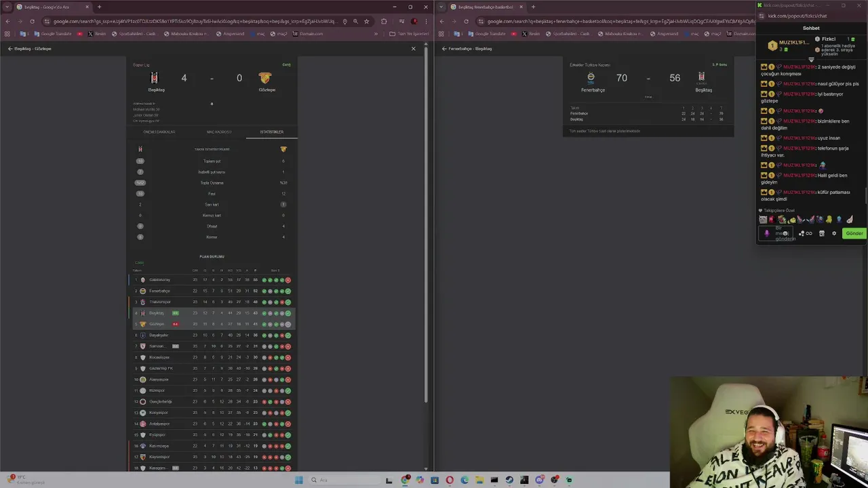Open the ÖNEMLİ DAKİKALAR tab

pyautogui.click(x=159, y=132)
